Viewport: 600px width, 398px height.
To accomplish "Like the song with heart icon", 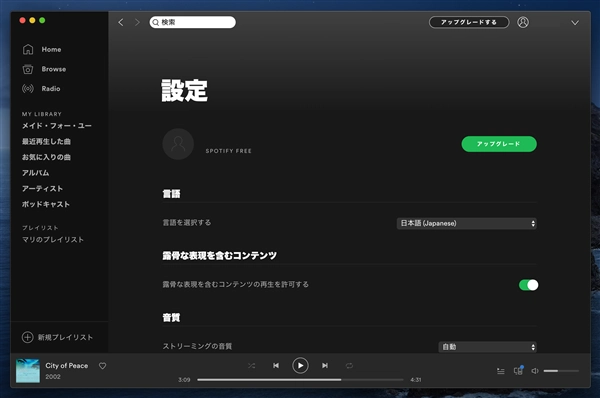I will (x=103, y=366).
